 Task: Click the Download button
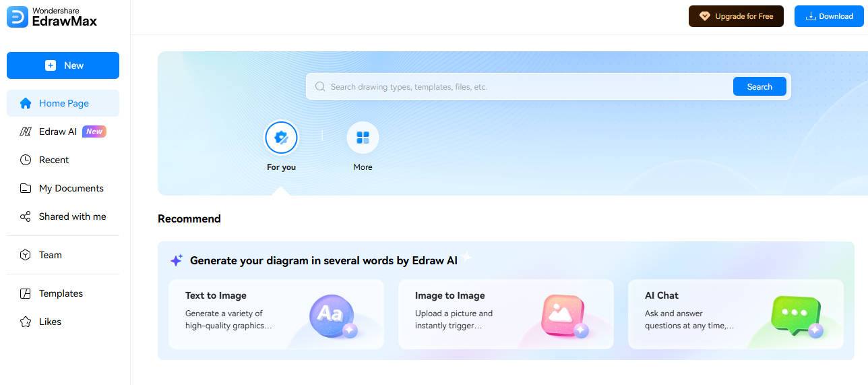click(x=829, y=16)
